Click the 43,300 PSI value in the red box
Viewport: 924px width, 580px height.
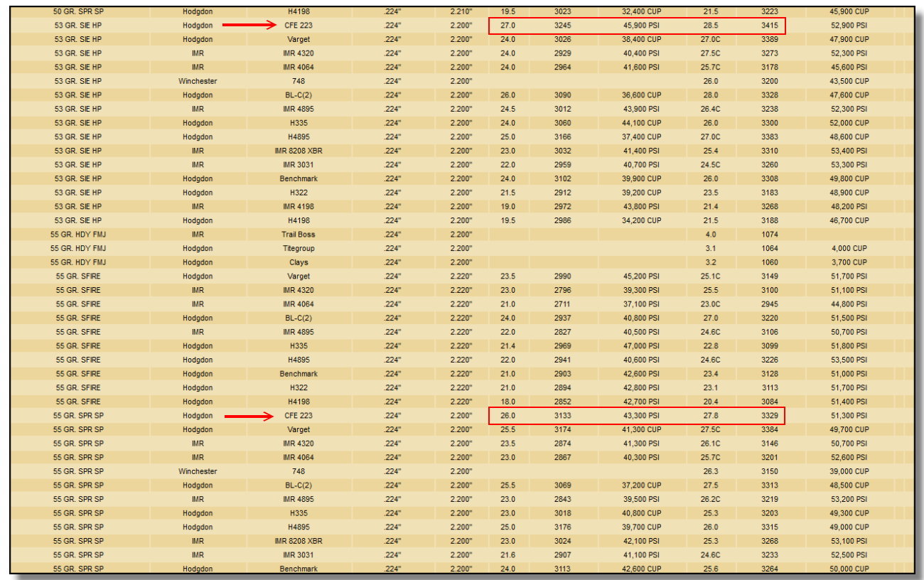point(640,416)
